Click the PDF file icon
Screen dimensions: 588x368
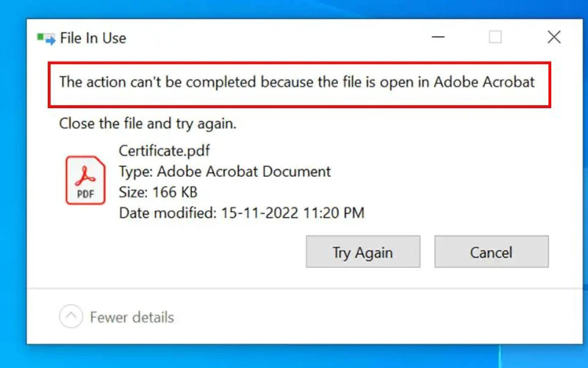(86, 180)
